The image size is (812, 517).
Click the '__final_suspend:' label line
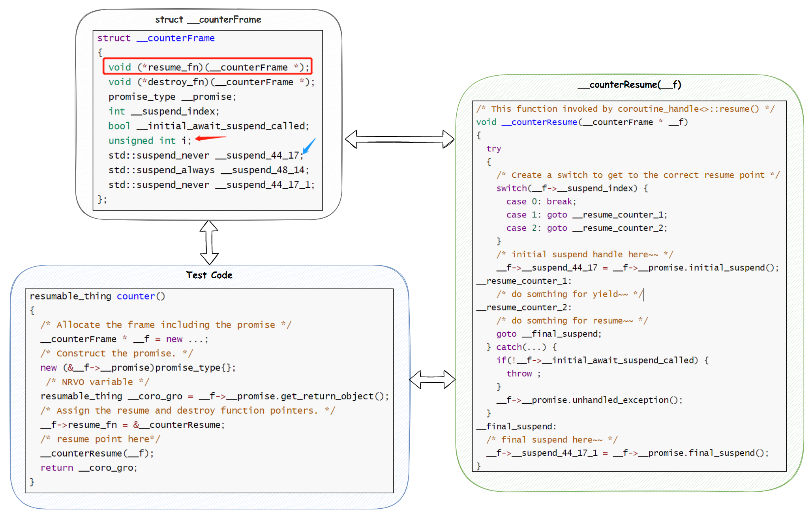(x=516, y=426)
